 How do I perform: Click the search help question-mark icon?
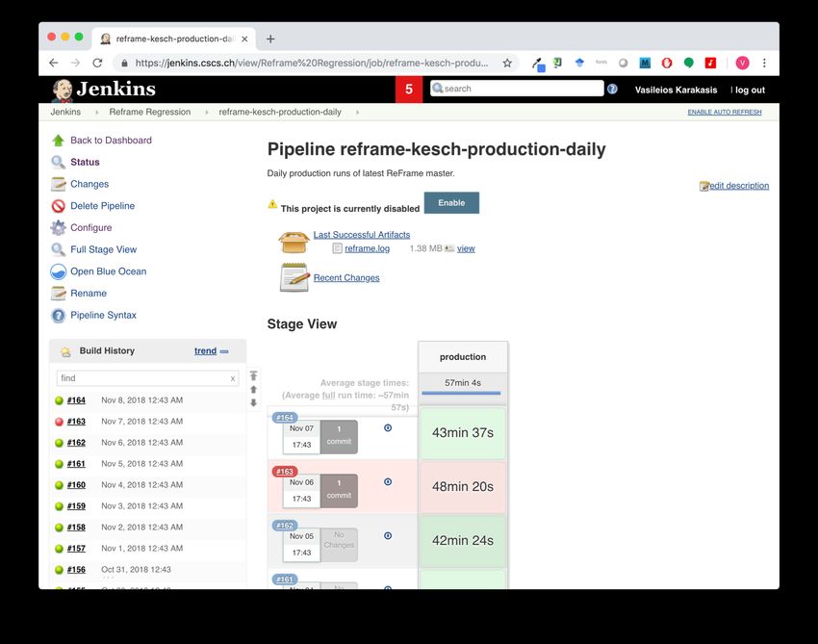click(x=612, y=90)
